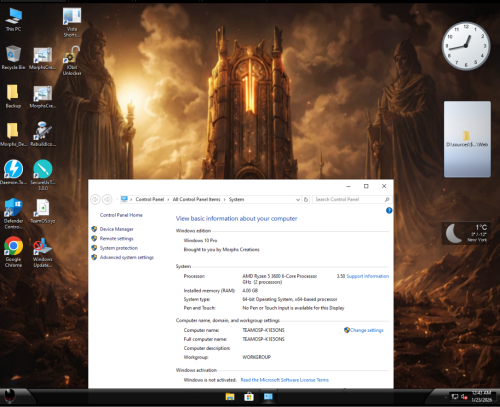Open the SecureUxT... 3.0.0 shortcut

pyautogui.click(x=43, y=175)
